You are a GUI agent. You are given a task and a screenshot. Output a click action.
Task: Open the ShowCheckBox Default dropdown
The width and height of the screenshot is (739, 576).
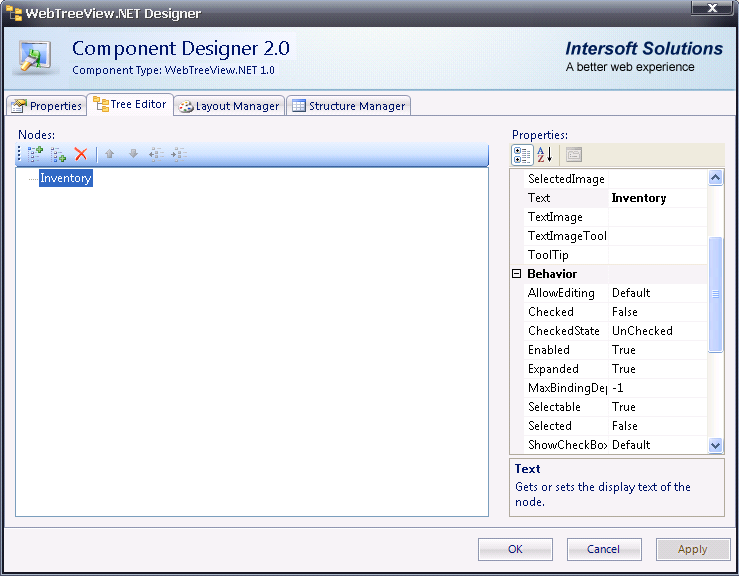tap(658, 444)
